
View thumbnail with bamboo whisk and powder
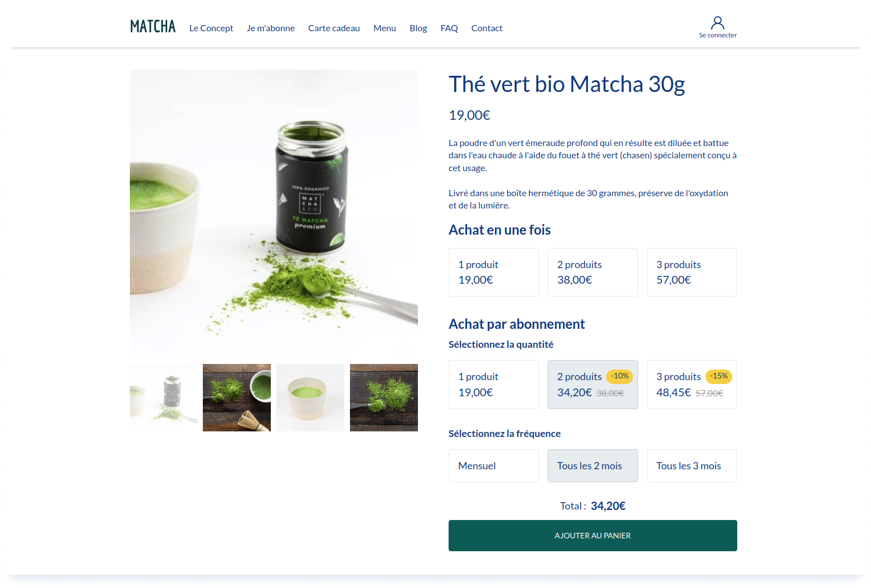[237, 397]
